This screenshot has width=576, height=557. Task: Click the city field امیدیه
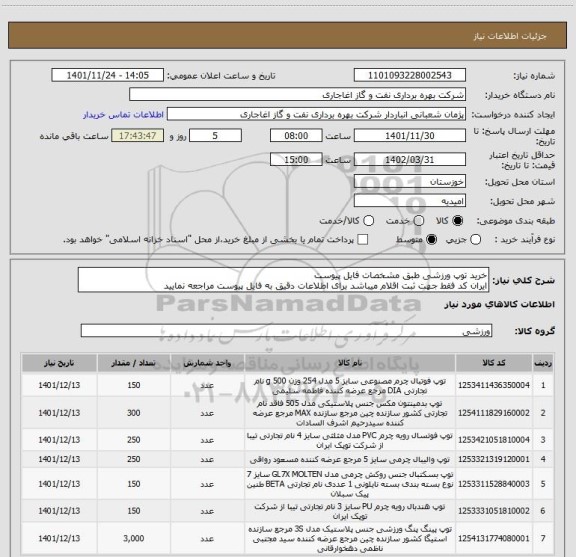click(410, 201)
